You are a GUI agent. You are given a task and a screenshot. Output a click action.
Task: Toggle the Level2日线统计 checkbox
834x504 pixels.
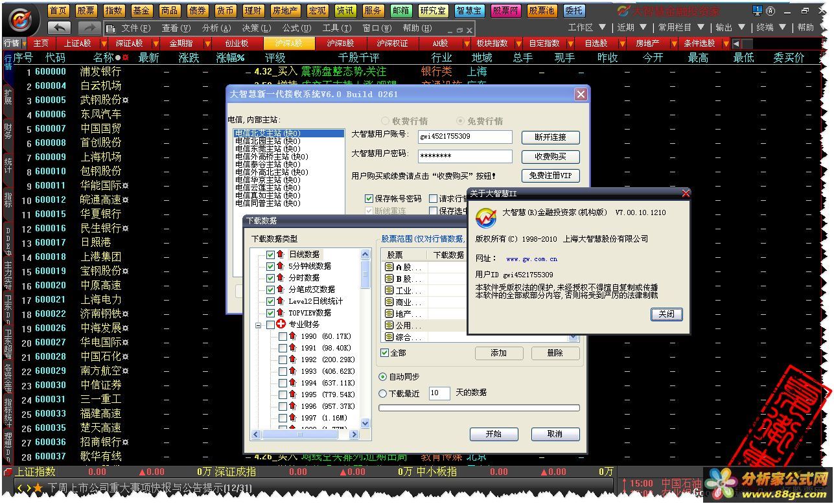click(270, 301)
